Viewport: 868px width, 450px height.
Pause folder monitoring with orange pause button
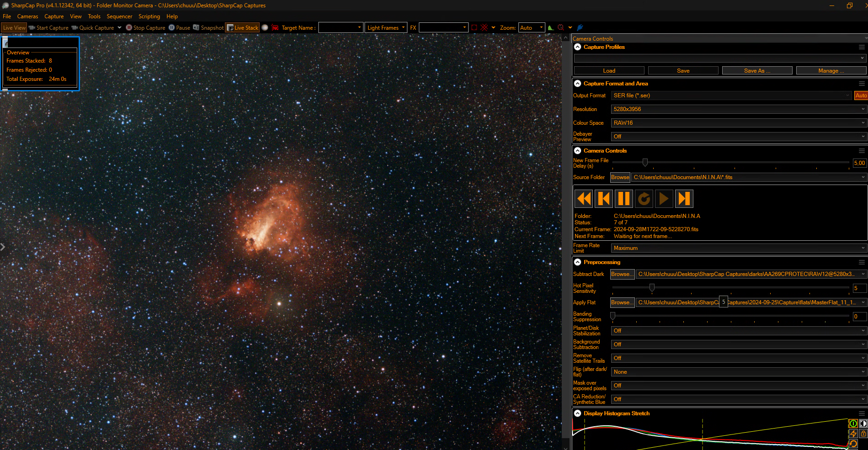click(624, 199)
